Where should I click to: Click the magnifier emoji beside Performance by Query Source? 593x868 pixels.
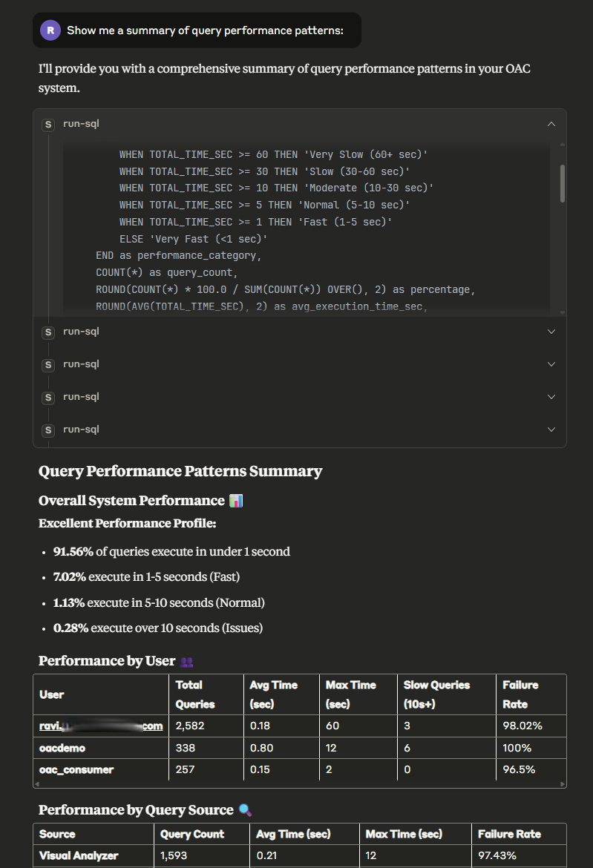(x=246, y=810)
